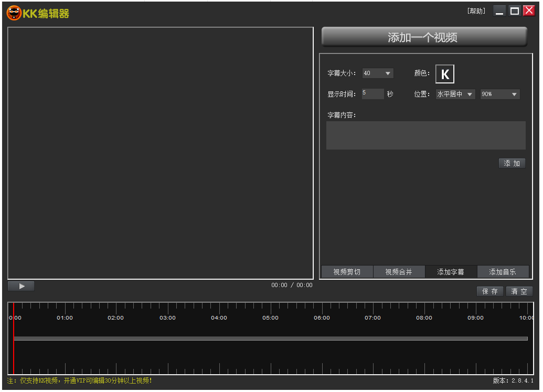Click the KK编辑器 raccoon logo icon
The width and height of the screenshot is (543, 392).
(14, 13)
